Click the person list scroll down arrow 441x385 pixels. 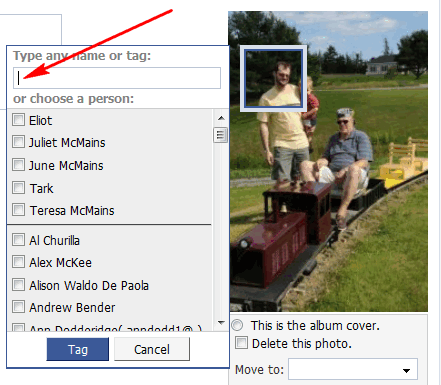tap(221, 322)
